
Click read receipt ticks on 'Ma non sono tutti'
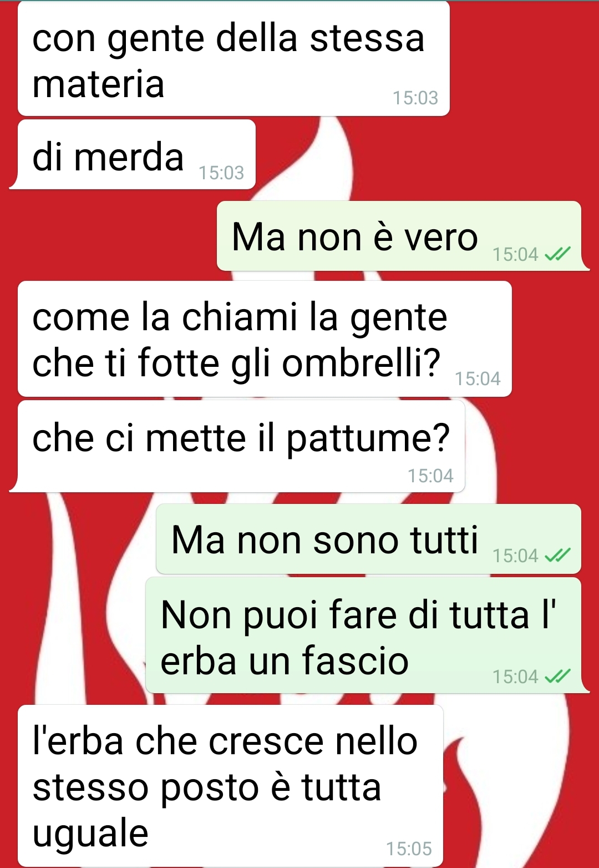pyautogui.click(x=557, y=555)
